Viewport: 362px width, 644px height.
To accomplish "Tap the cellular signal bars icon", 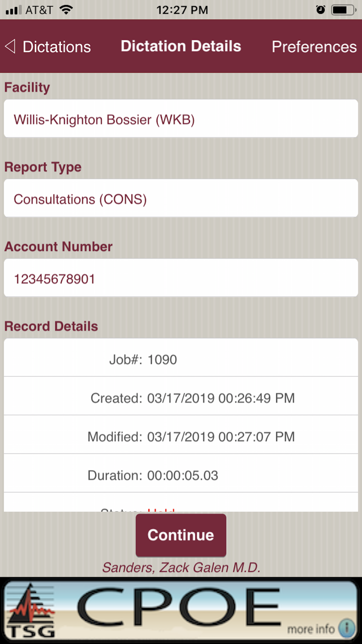I will click(x=14, y=10).
